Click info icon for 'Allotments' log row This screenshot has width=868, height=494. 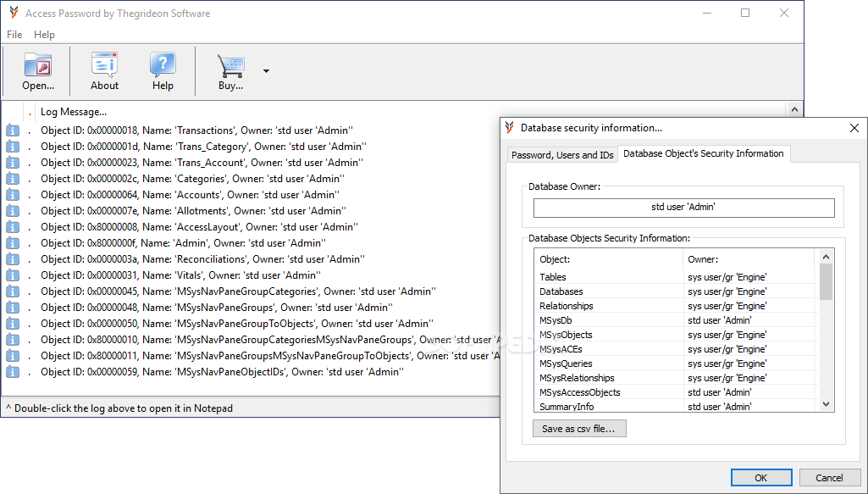pyautogui.click(x=13, y=211)
